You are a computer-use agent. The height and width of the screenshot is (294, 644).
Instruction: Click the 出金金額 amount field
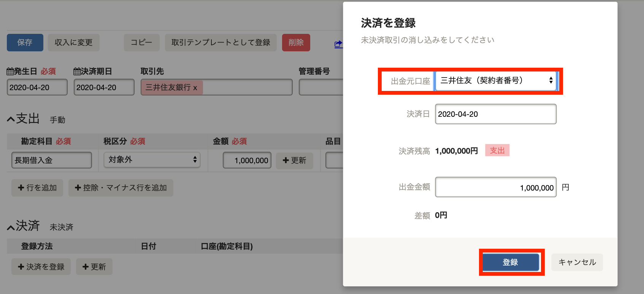[496, 187]
